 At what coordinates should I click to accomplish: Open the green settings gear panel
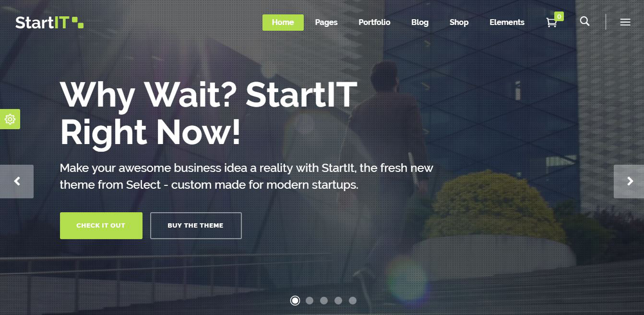point(10,119)
